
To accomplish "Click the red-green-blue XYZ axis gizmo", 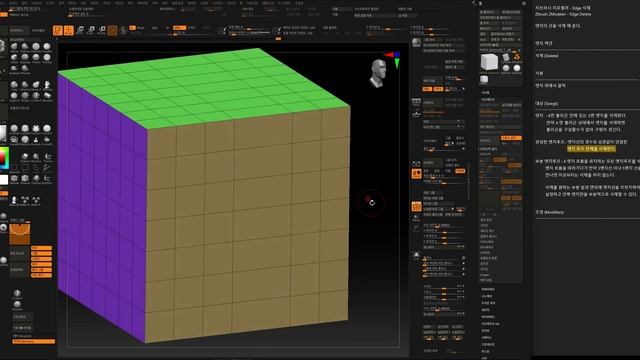I will click(393, 59).
